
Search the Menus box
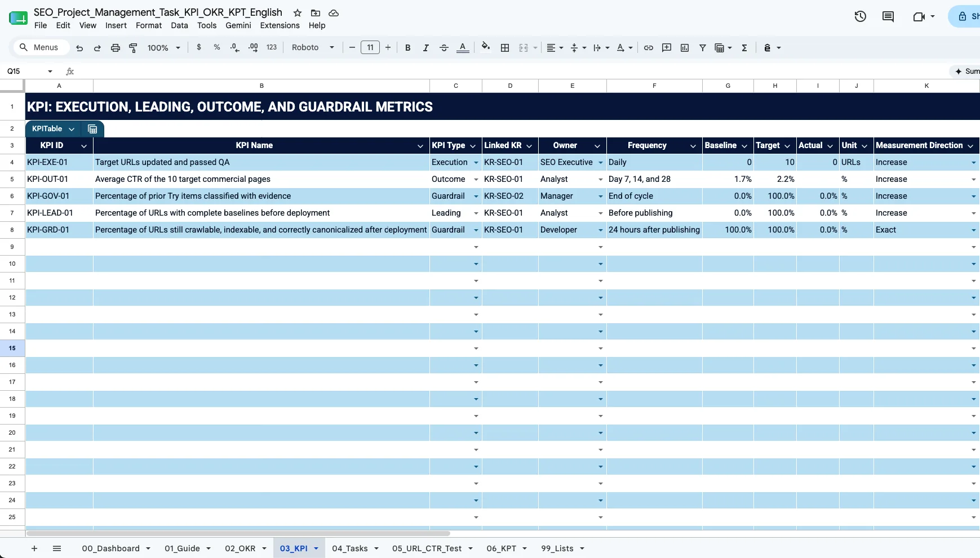pos(41,47)
